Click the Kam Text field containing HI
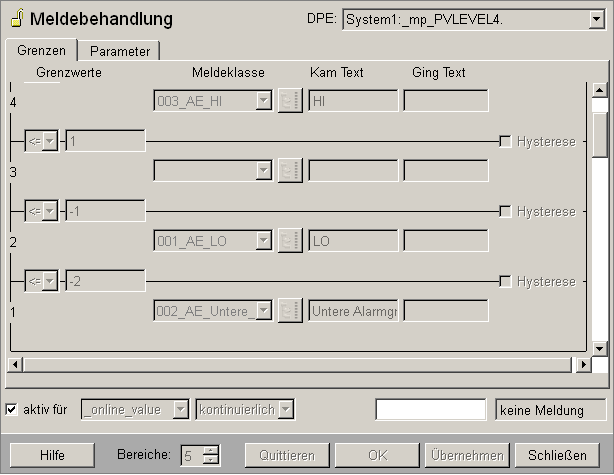 tap(353, 101)
